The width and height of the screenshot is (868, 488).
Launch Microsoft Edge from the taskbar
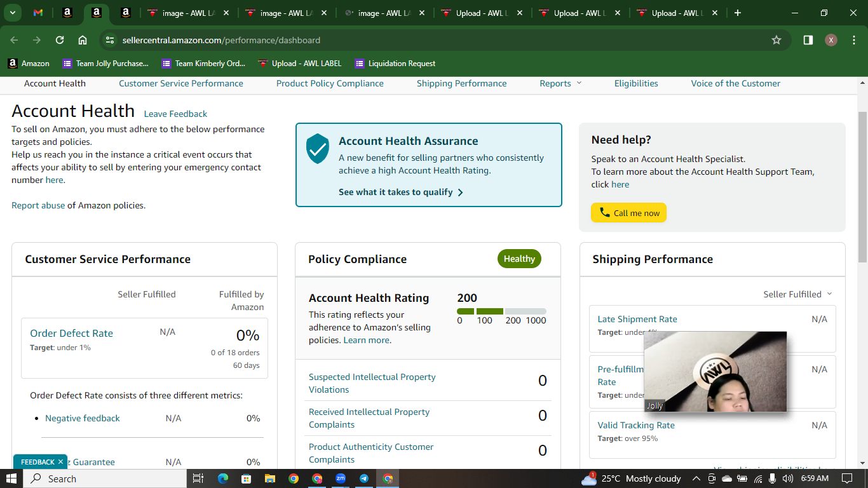click(x=222, y=478)
